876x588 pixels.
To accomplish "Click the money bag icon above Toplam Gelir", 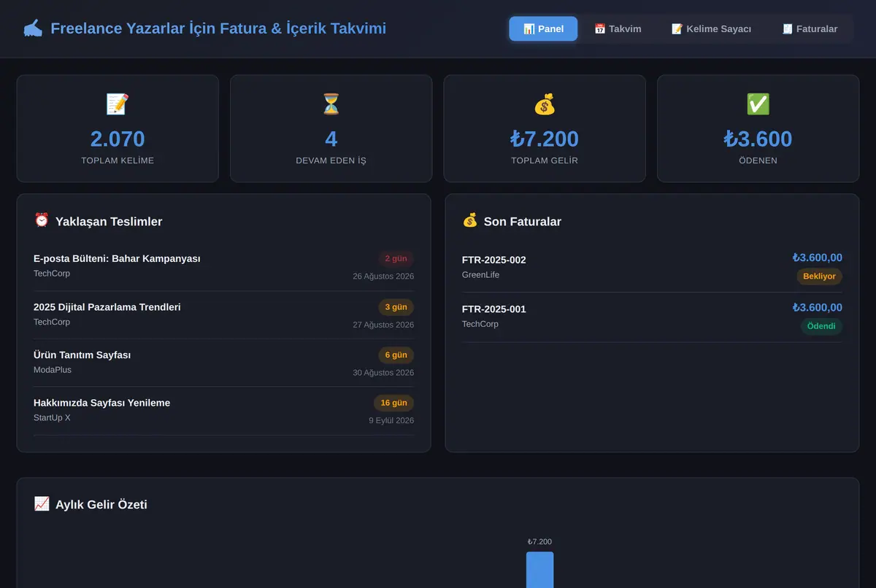I will 545,104.
